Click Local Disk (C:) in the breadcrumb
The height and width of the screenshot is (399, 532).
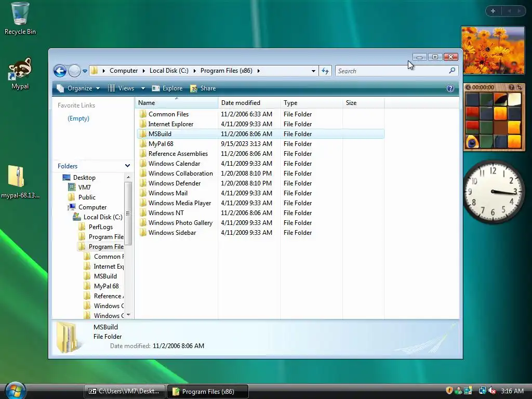[x=169, y=71]
